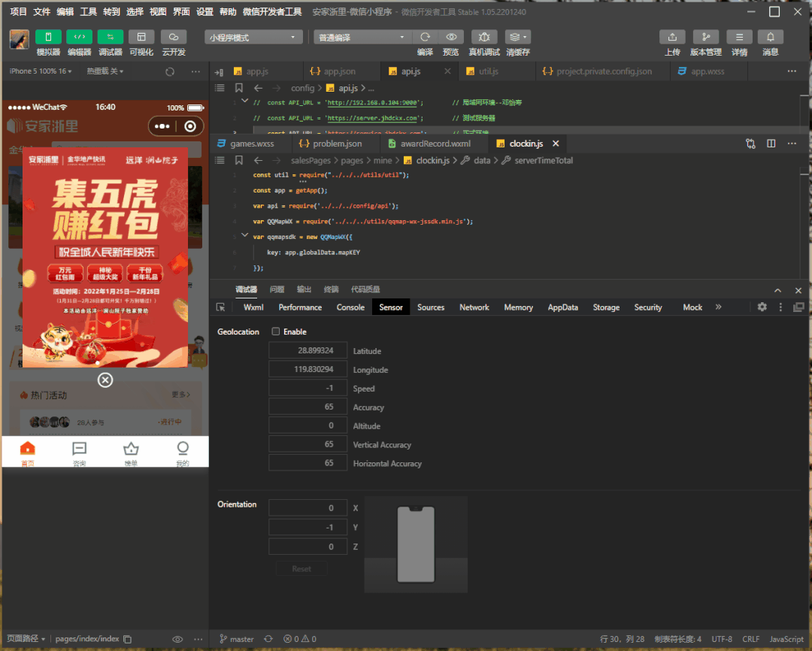Open the clear cache (清缓存) dropdown

518,38
